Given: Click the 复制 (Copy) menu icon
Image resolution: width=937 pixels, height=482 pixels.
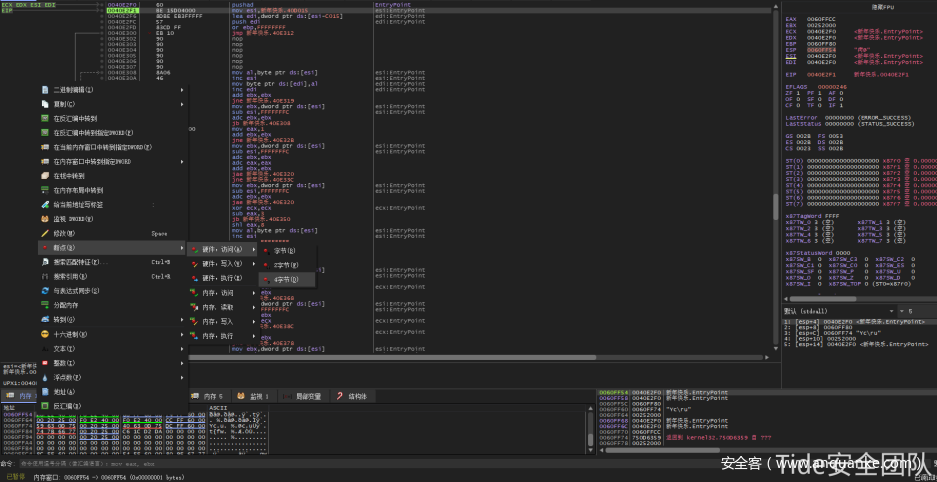Looking at the screenshot, I should click(x=45, y=104).
